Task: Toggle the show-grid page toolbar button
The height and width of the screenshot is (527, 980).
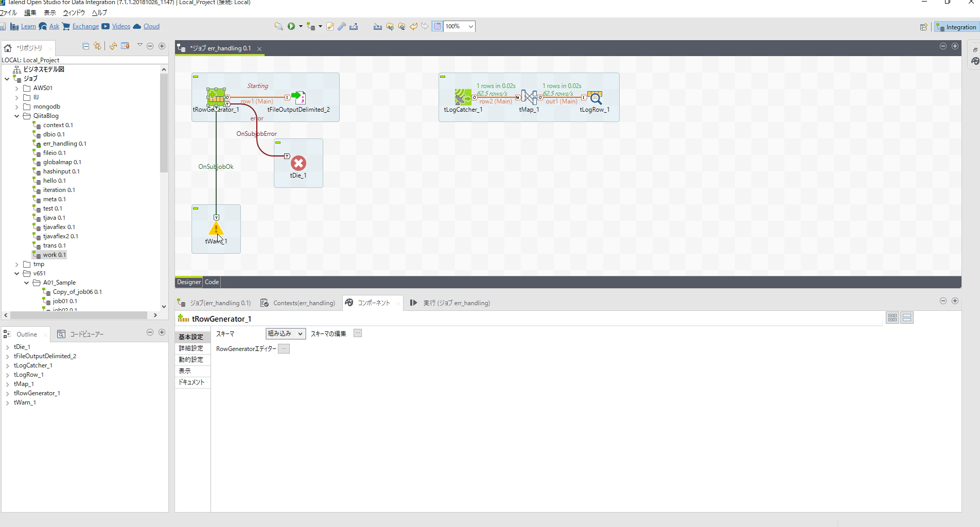Action: coord(437,26)
